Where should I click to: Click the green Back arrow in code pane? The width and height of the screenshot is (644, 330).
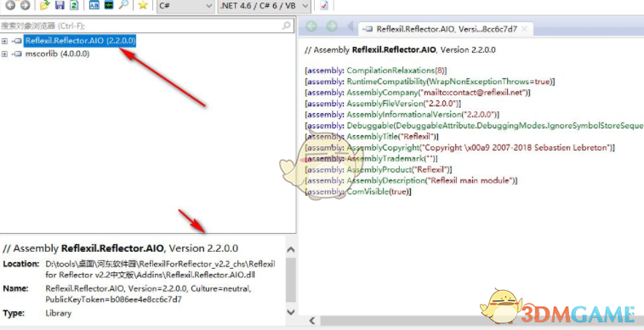(x=311, y=26)
